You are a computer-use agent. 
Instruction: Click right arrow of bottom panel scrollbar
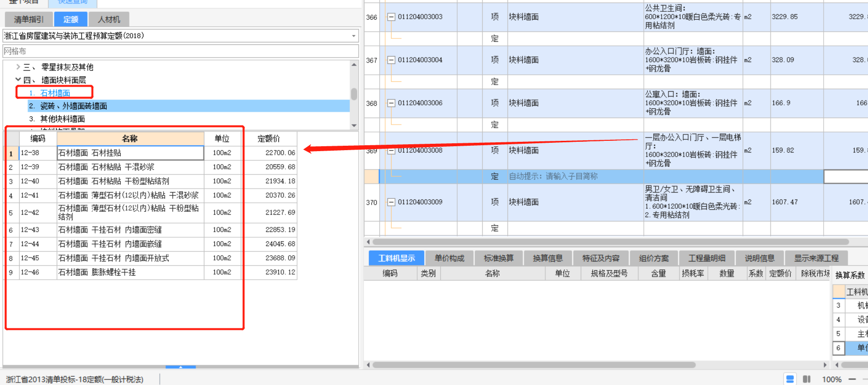click(x=825, y=365)
